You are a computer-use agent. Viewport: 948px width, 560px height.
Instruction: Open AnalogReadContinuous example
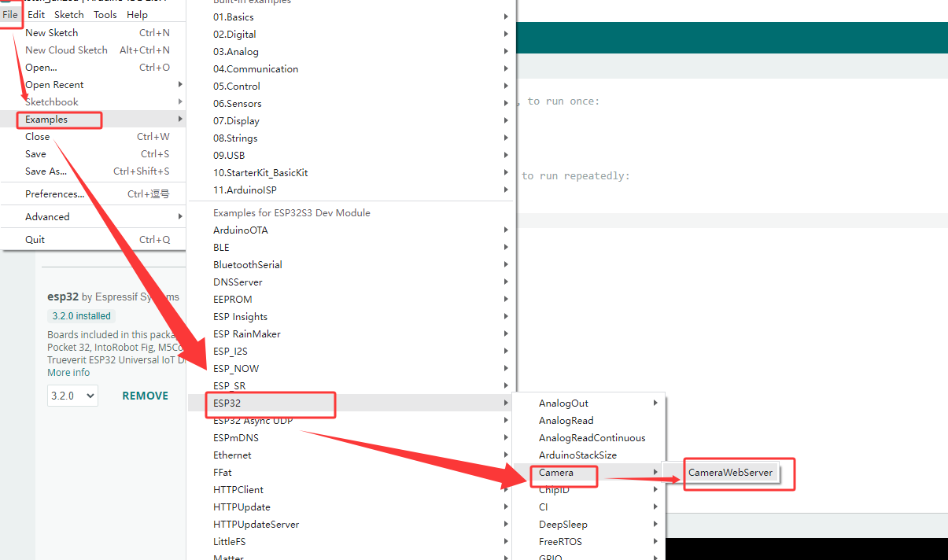click(x=589, y=438)
